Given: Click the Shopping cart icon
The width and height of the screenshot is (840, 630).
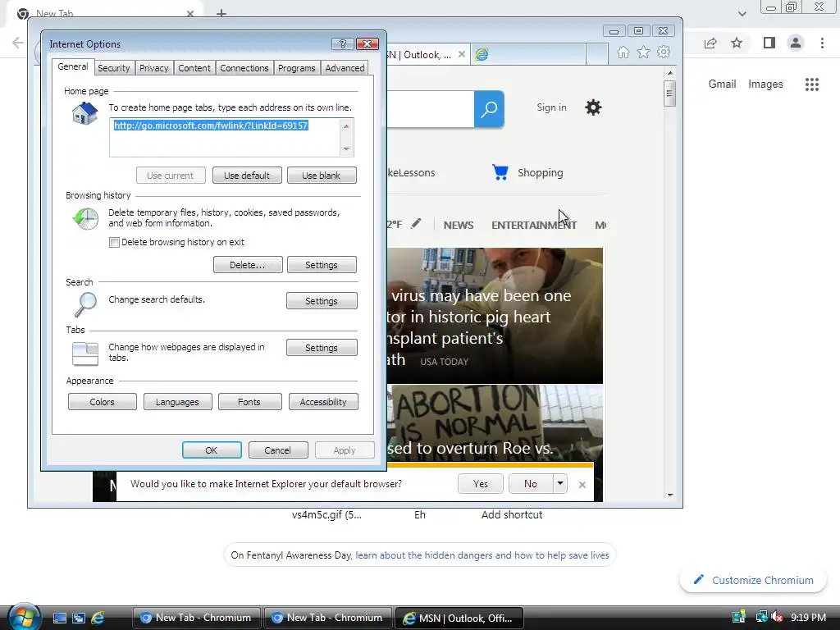Looking at the screenshot, I should pos(500,172).
